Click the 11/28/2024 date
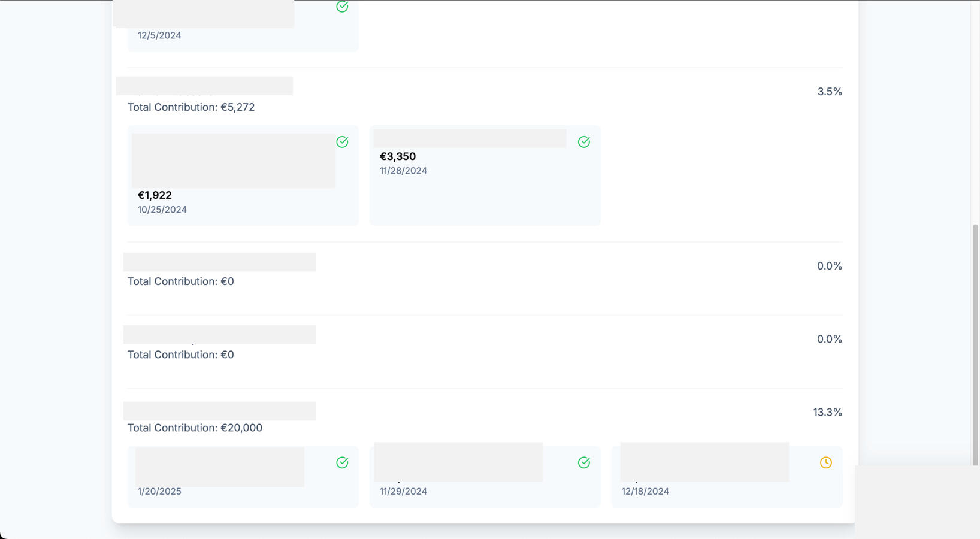Image resolution: width=980 pixels, height=539 pixels. (x=403, y=171)
